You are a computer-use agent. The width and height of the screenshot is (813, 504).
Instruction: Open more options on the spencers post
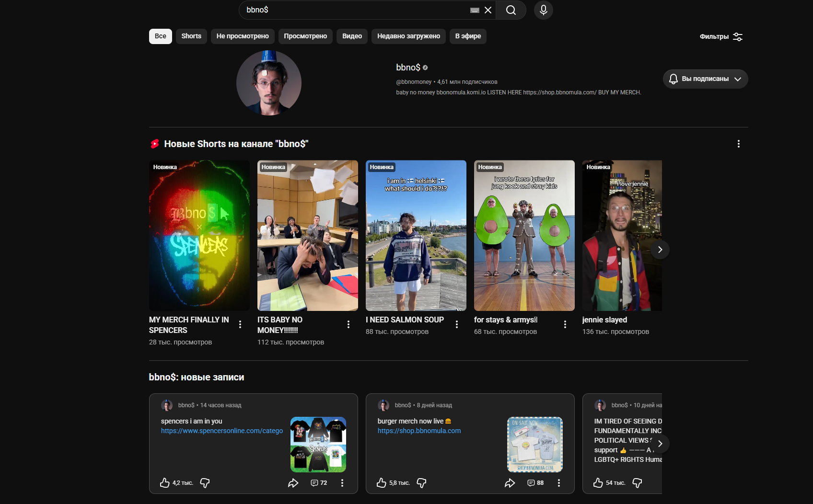coord(342,483)
